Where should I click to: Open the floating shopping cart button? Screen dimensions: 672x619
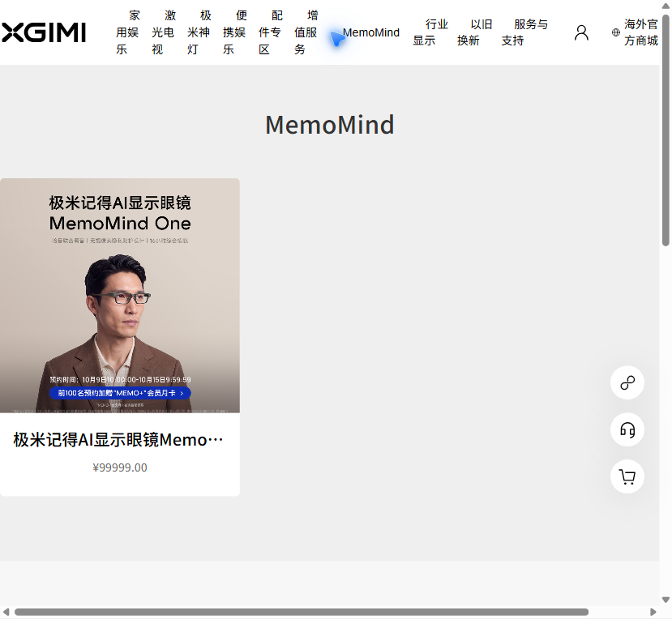(x=627, y=476)
